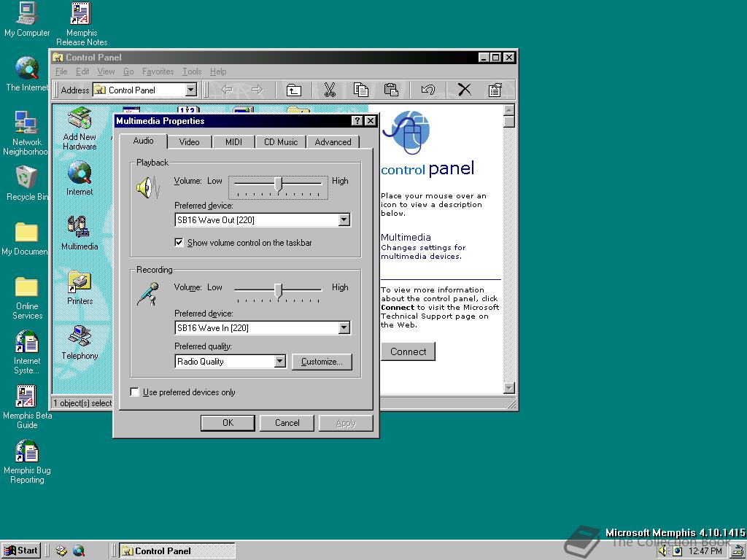Screen dimensions: 747x560
Task: Switch to the Video tab
Action: (x=189, y=142)
